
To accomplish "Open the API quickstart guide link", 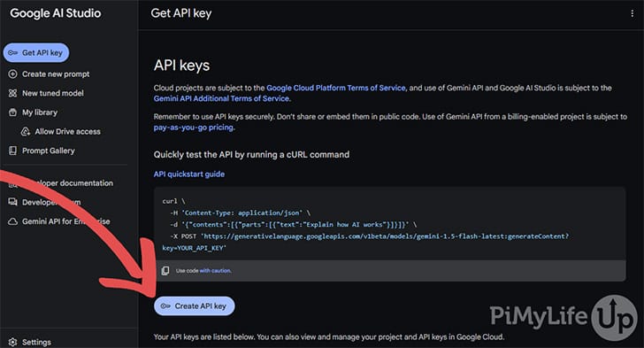I will click(189, 174).
